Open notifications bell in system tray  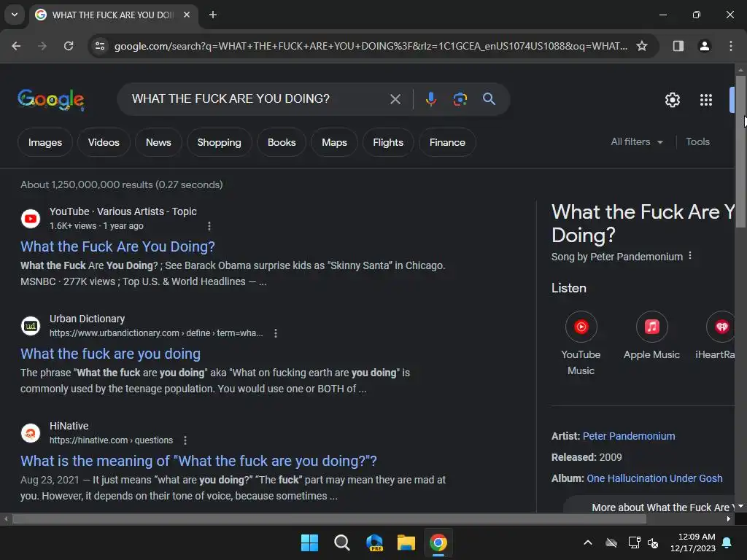coord(727,542)
